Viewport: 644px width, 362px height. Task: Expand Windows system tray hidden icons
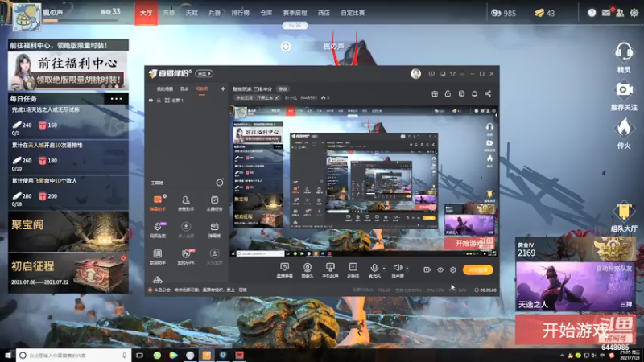click(562, 355)
